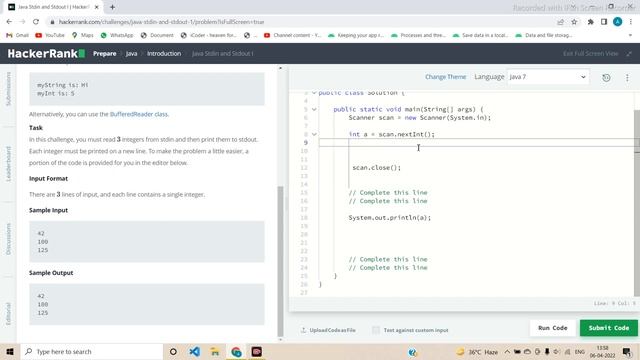Click the int a = scan.nextInt(); line
This screenshot has height=360, width=640.
coord(391,134)
